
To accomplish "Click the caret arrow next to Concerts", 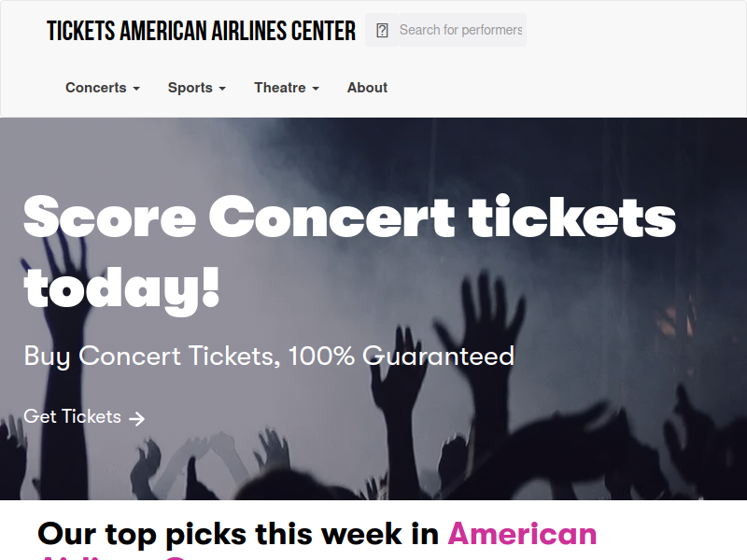I will 136,89.
